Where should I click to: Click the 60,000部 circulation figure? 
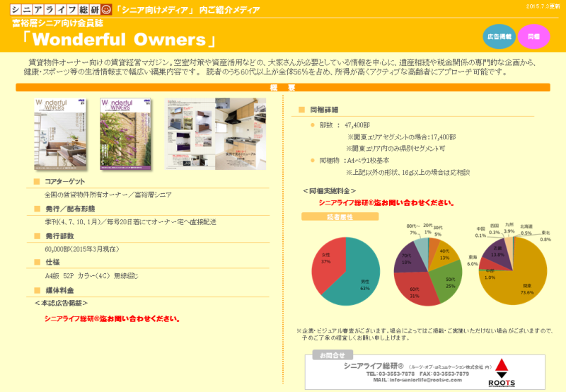[82, 249]
